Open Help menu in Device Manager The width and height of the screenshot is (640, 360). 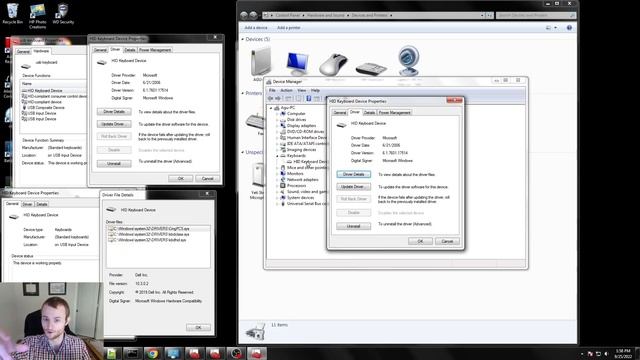tap(315, 90)
